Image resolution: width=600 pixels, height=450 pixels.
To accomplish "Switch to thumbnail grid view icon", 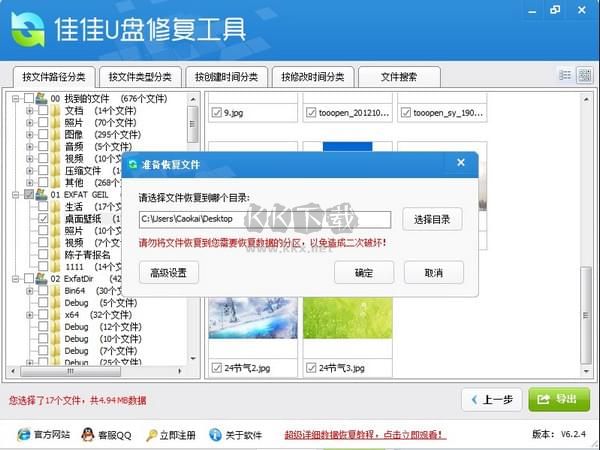I will pos(584,75).
